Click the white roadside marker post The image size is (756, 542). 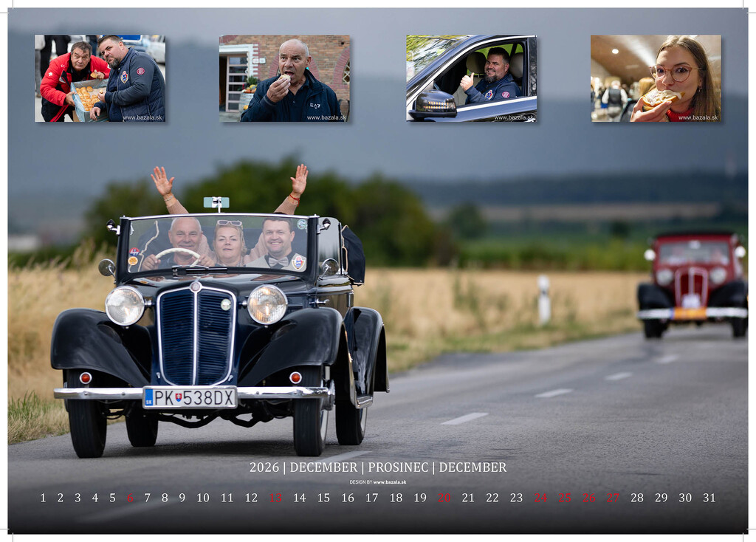[x=544, y=299]
